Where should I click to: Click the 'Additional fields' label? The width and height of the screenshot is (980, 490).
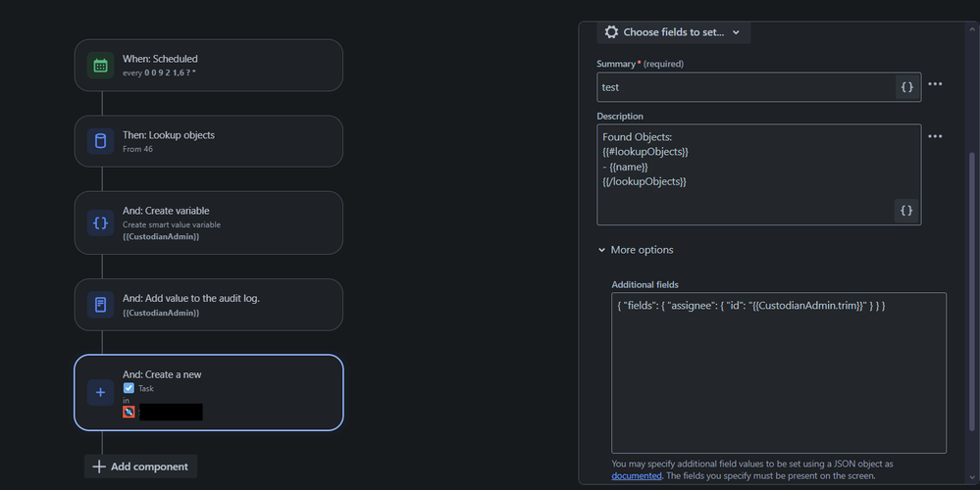(x=645, y=284)
